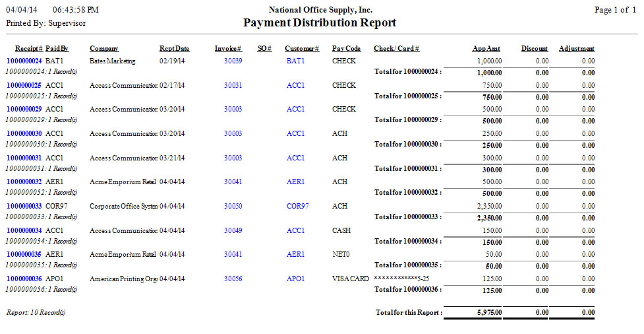Click the report total 5,975.00
644x334 pixels.
(x=487, y=312)
